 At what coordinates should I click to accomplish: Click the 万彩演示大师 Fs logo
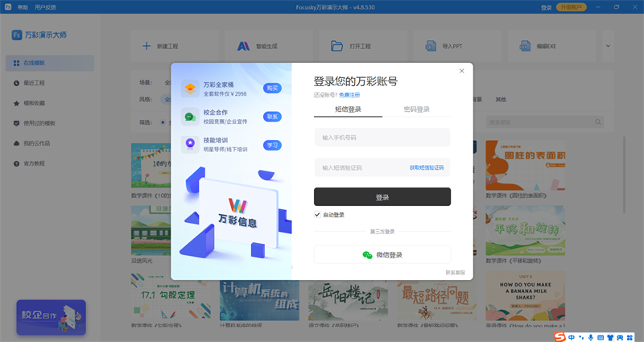coord(17,35)
